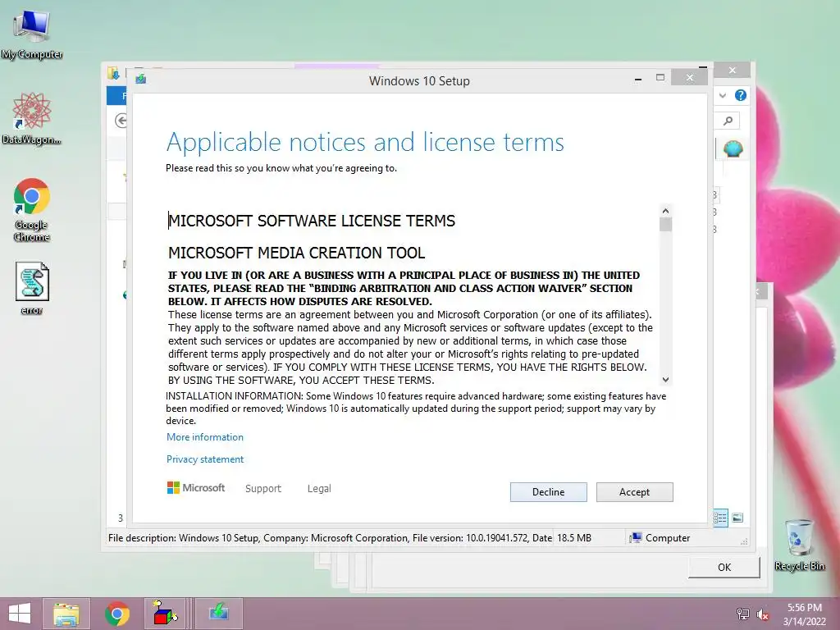Click the 18.5 MB status bar size
The width and height of the screenshot is (840, 630).
point(573,538)
